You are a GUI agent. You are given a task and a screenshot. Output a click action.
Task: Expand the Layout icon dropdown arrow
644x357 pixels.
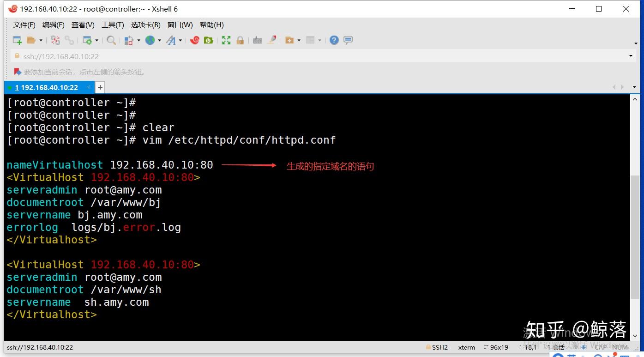[x=320, y=40]
